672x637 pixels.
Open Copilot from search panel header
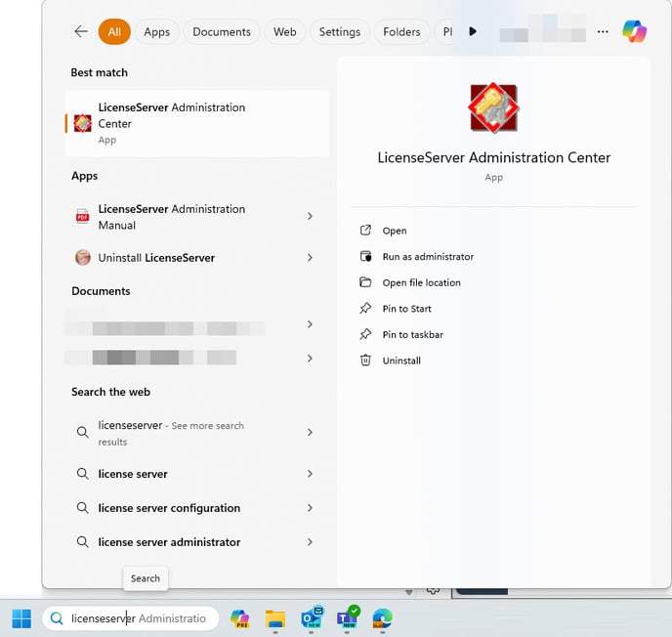pyautogui.click(x=634, y=31)
